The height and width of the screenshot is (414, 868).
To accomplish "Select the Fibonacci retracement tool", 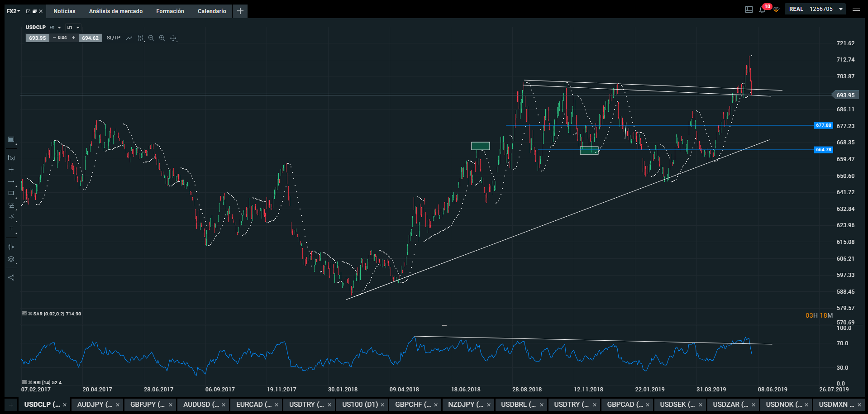I will point(11,205).
